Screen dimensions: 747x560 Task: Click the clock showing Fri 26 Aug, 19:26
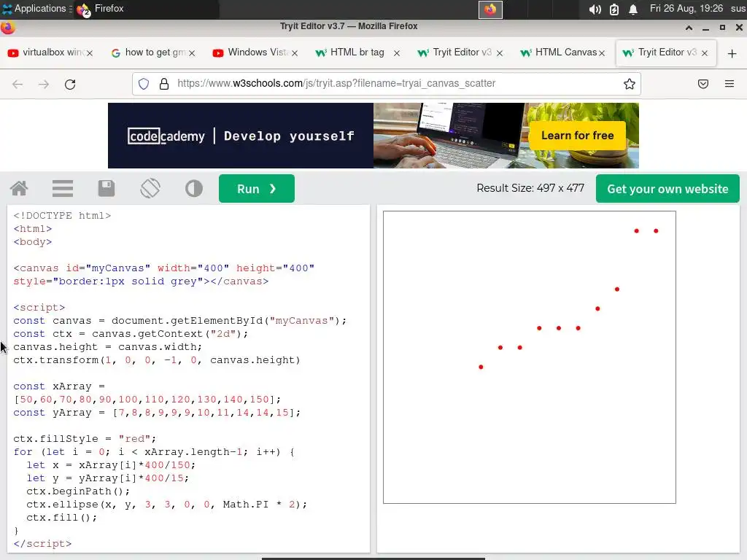(x=686, y=9)
